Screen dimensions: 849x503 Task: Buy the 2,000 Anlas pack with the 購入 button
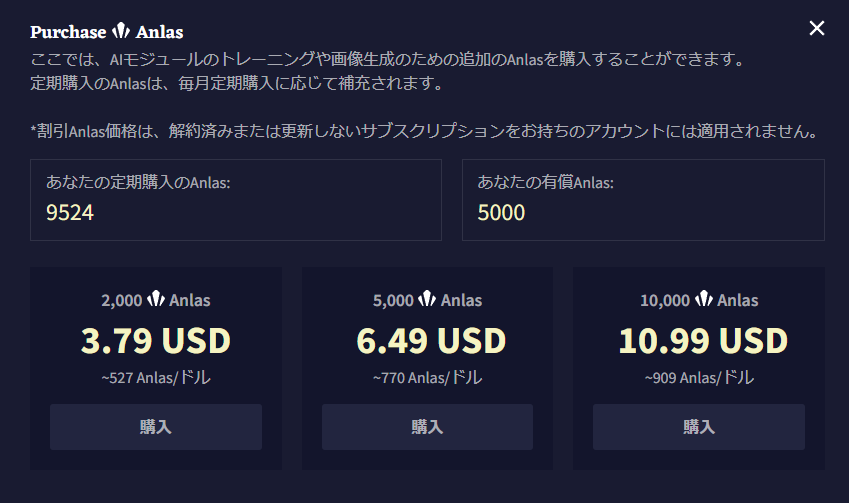156,427
